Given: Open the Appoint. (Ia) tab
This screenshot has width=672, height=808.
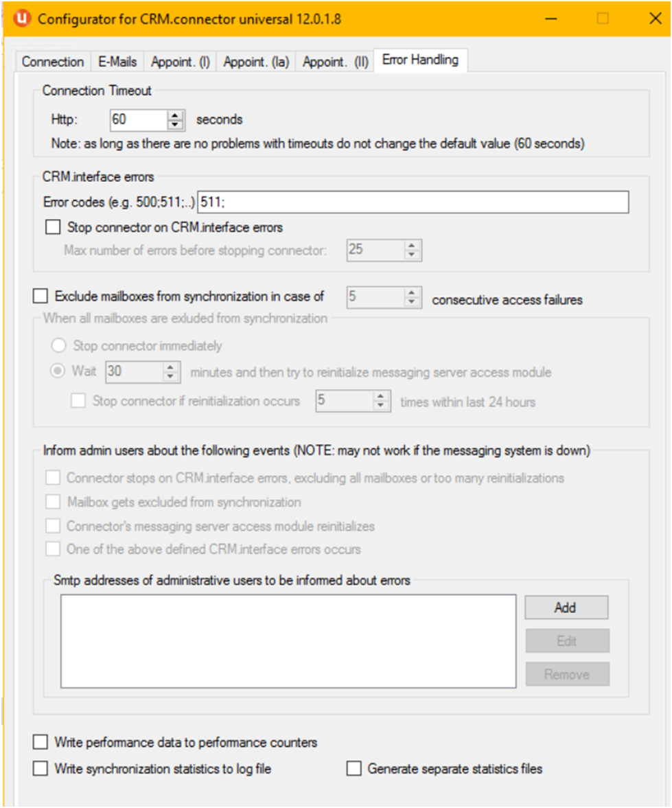Looking at the screenshot, I should pyautogui.click(x=256, y=62).
